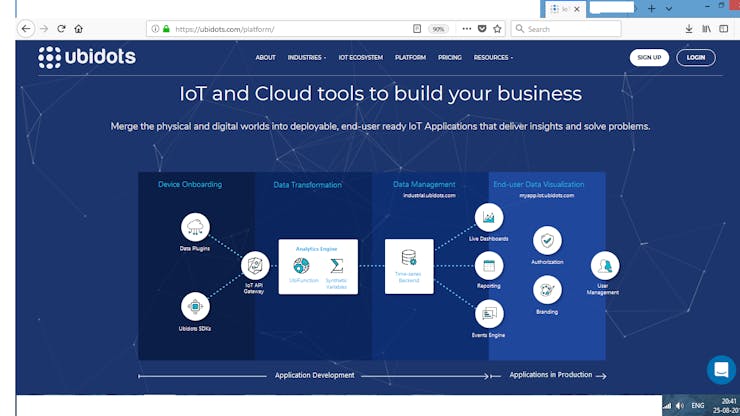The height and width of the screenshot is (416, 740).
Task: Show site information icon in address bar
Action: pyautogui.click(x=155, y=29)
